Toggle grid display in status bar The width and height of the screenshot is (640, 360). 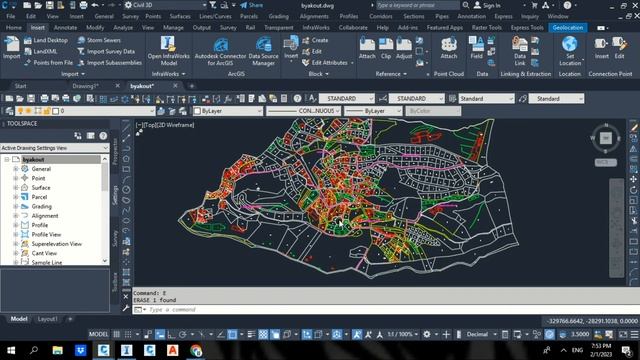pyautogui.click(x=117, y=334)
